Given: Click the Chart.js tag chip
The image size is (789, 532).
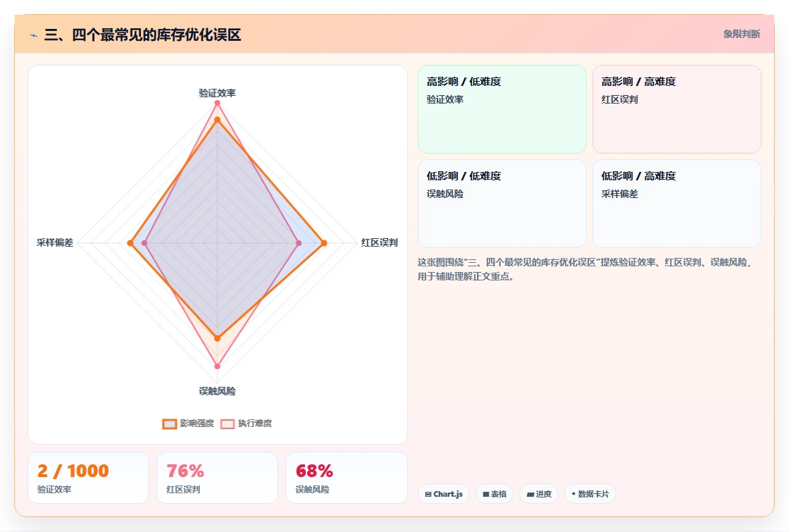Looking at the screenshot, I should (444, 494).
